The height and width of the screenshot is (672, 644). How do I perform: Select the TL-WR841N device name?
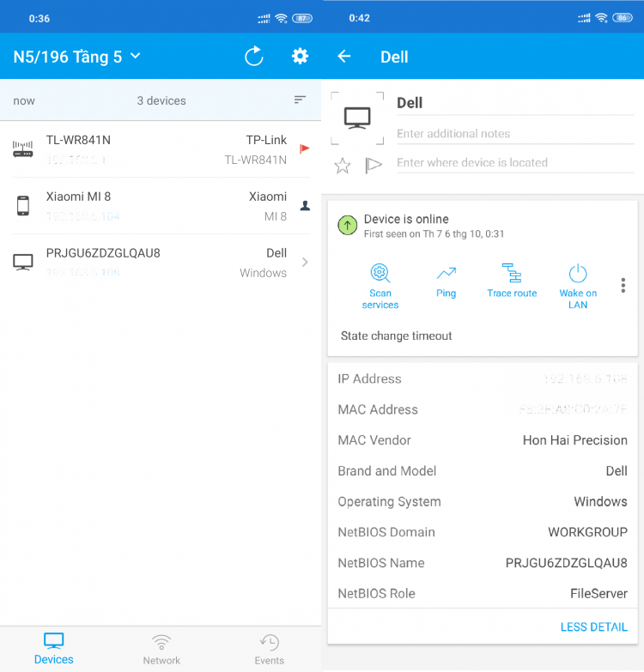(x=78, y=140)
